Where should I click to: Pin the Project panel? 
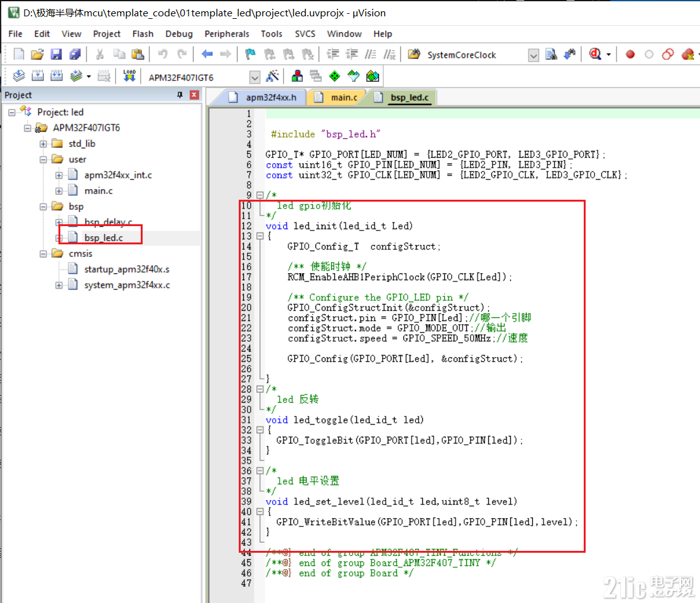(180, 95)
